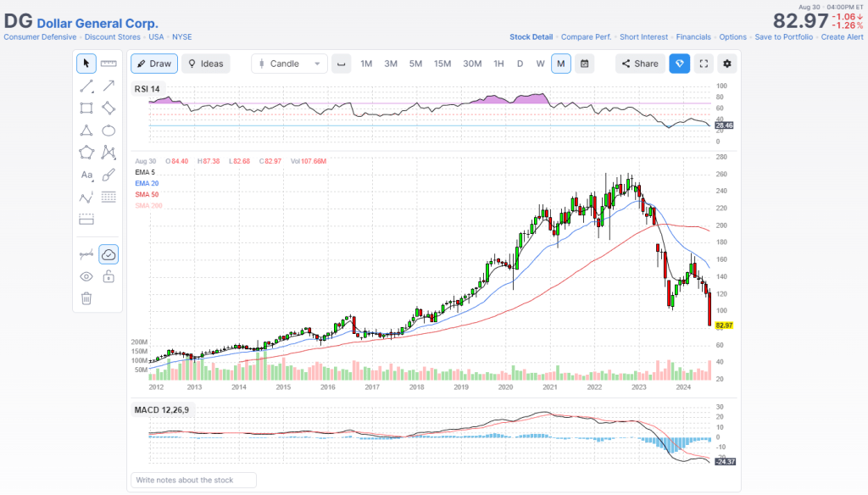Screen dimensions: 868x495
Task: Toggle the lock drawings icon
Action: (108, 276)
